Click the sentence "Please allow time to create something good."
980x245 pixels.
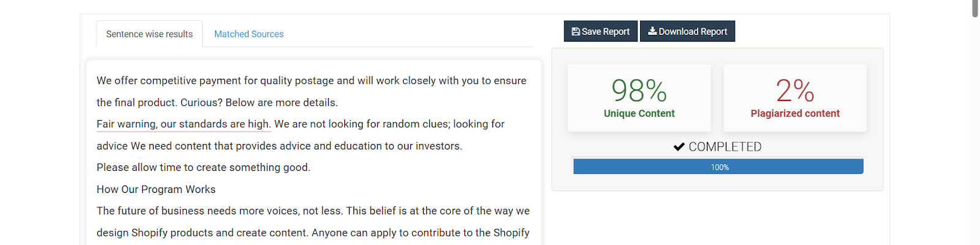(203, 168)
